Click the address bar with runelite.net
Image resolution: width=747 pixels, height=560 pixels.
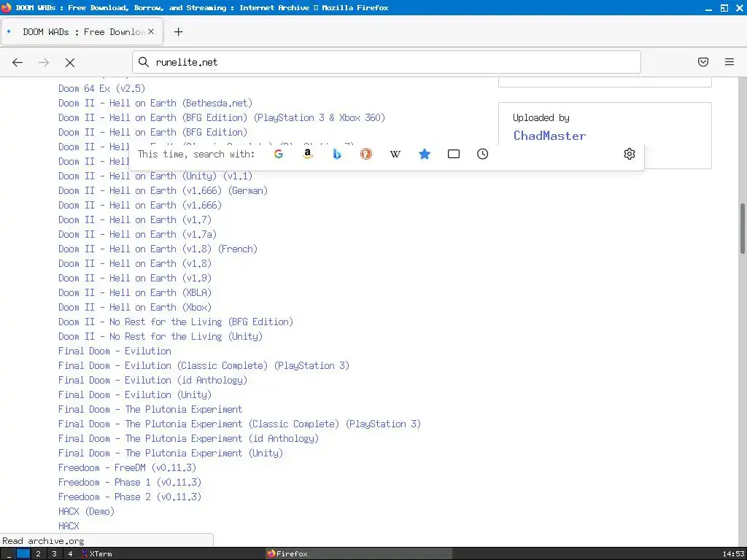click(387, 62)
